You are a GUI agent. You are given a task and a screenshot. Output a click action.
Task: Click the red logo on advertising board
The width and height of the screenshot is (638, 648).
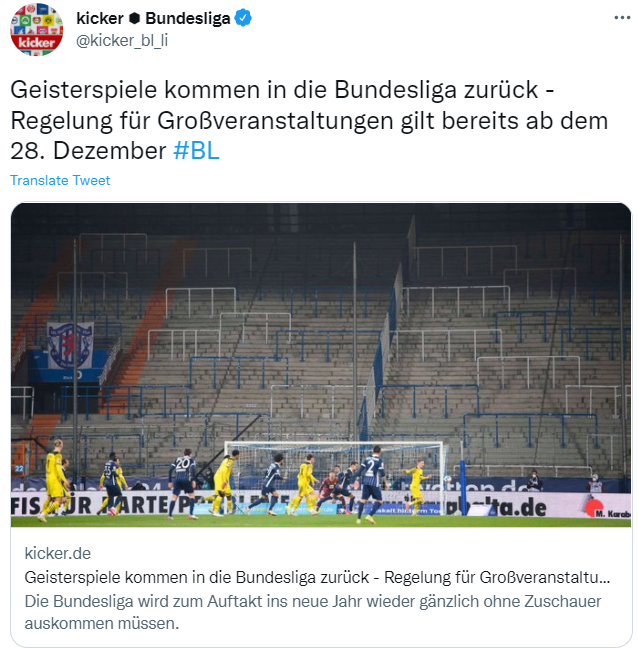click(x=593, y=507)
